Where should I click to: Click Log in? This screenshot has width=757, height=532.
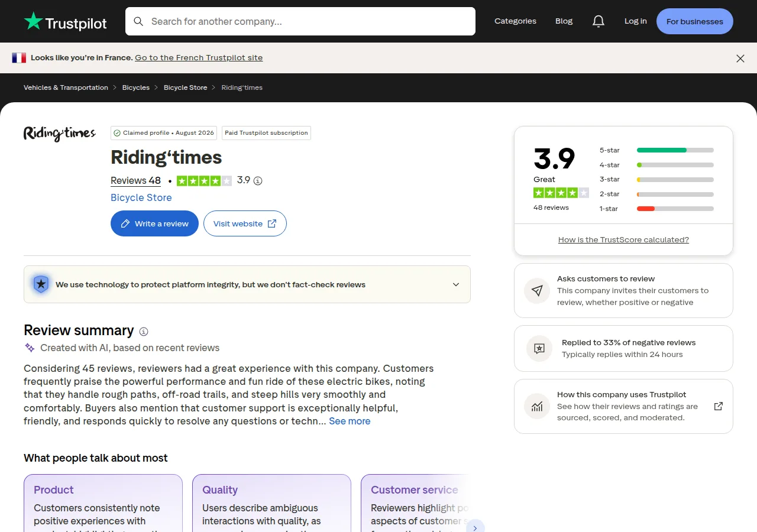coord(636,21)
